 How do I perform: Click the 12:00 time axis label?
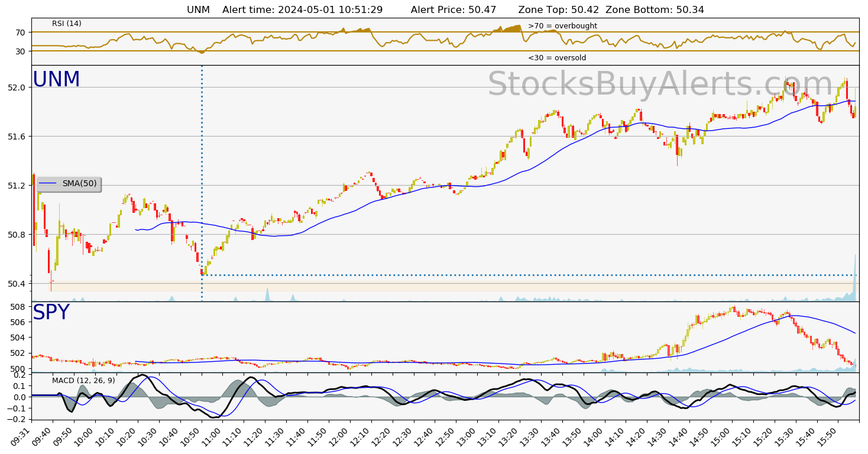339,436
